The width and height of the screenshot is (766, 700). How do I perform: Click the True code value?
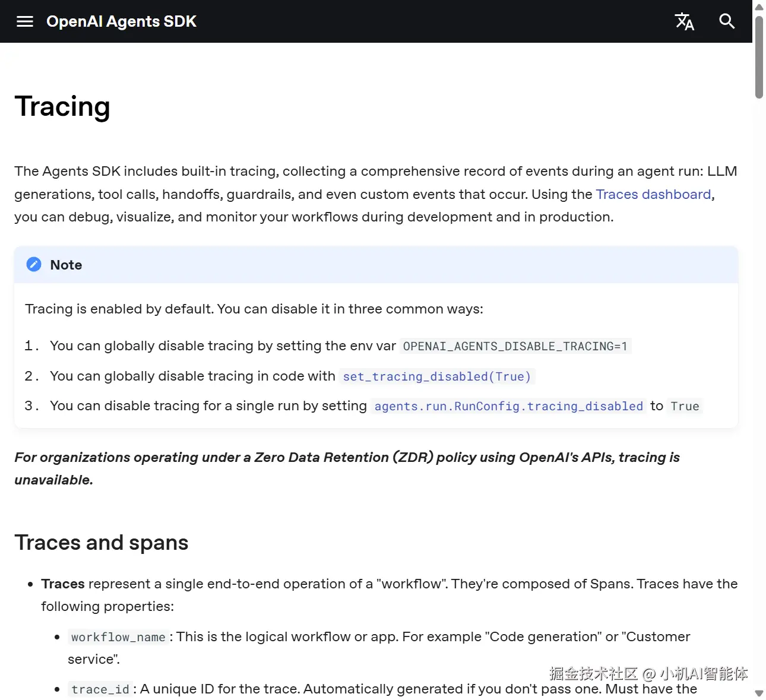click(685, 406)
